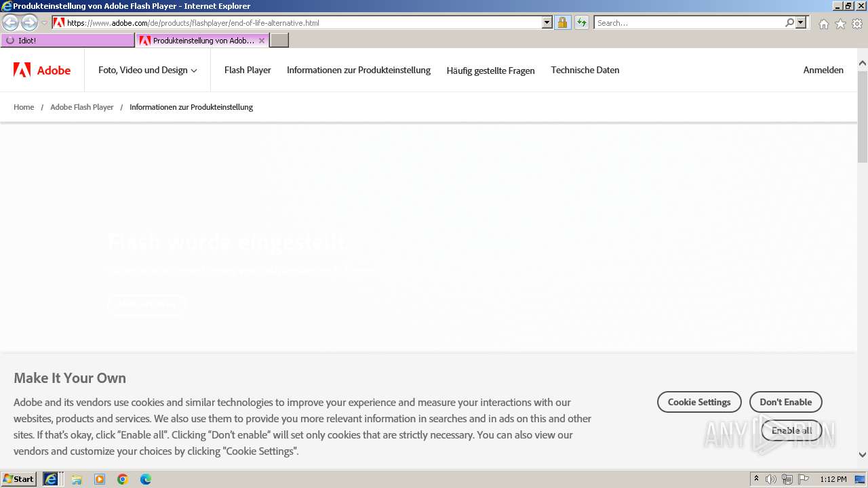Click the Show desktop tray icon
The width and height of the screenshot is (868, 488).
pos(860,479)
